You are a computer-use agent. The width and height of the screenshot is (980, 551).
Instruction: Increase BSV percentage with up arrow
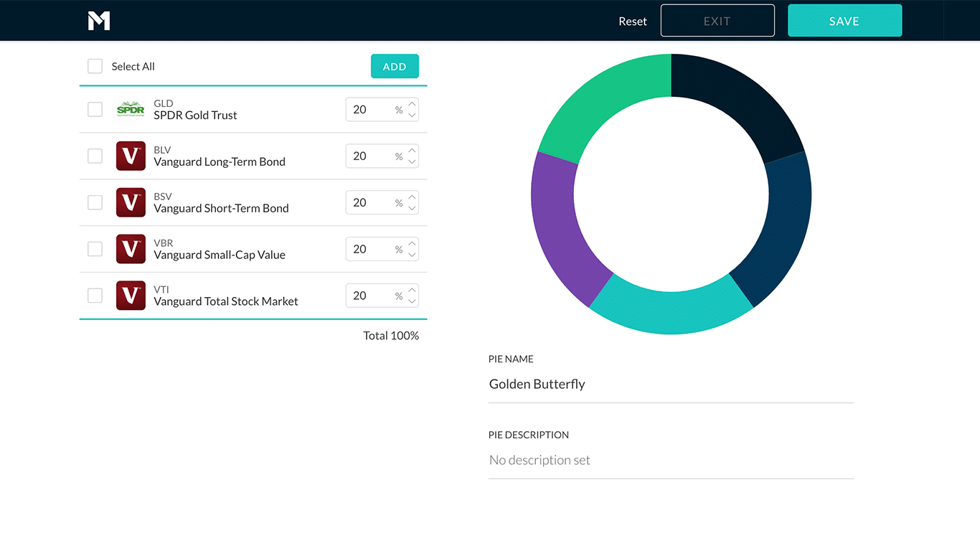point(412,197)
